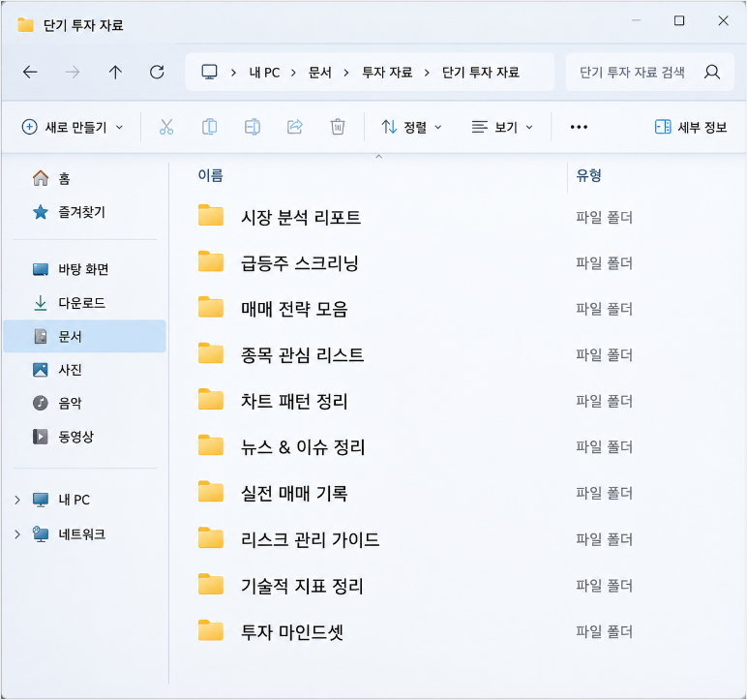The height and width of the screenshot is (700, 747).
Task: Click the 투자 마인드셋 folder name
Action: tap(292, 632)
